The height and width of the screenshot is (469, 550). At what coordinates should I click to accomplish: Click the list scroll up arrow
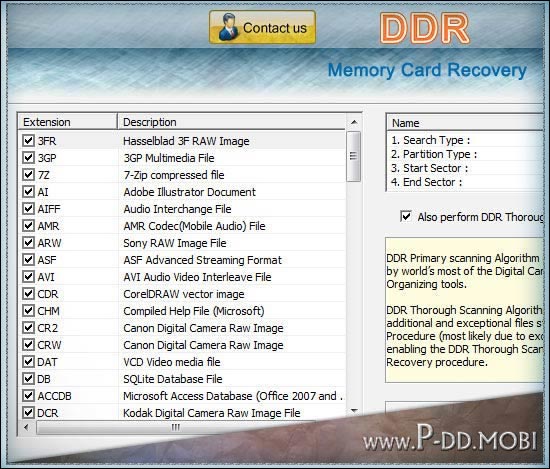(354, 122)
